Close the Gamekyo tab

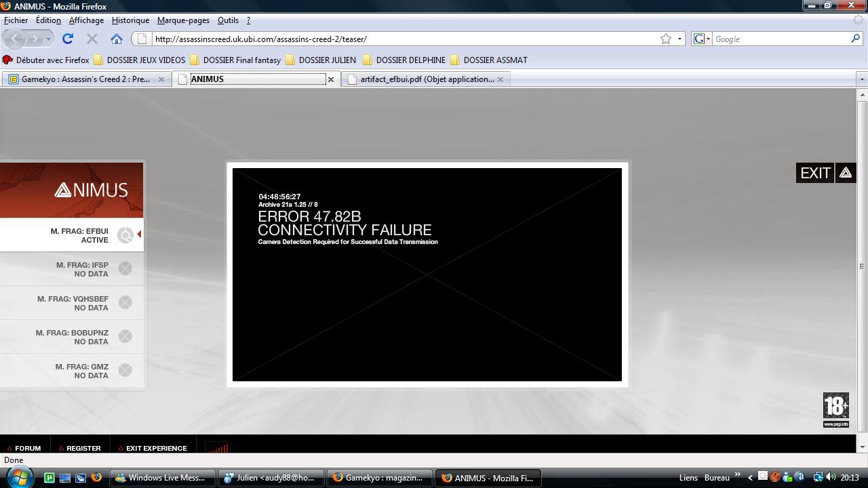(x=161, y=79)
